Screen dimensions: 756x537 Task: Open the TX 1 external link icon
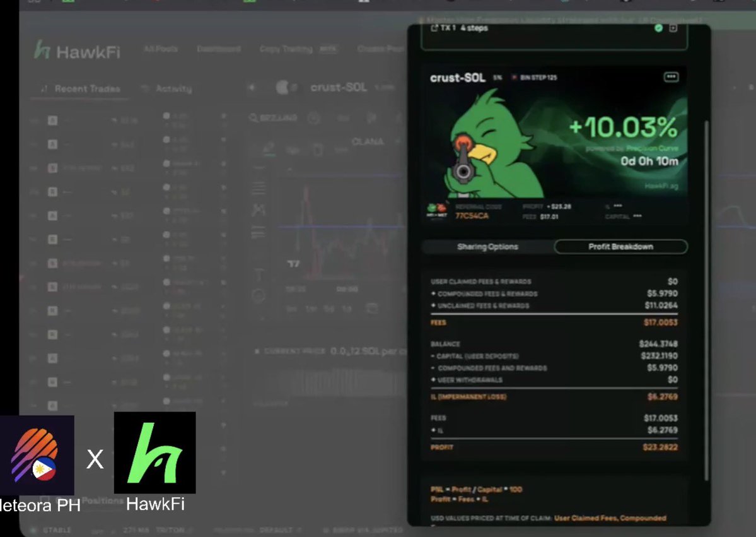click(434, 28)
